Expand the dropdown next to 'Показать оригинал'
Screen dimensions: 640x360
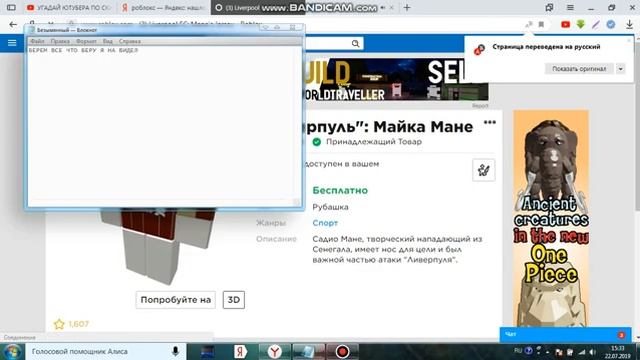coord(620,69)
